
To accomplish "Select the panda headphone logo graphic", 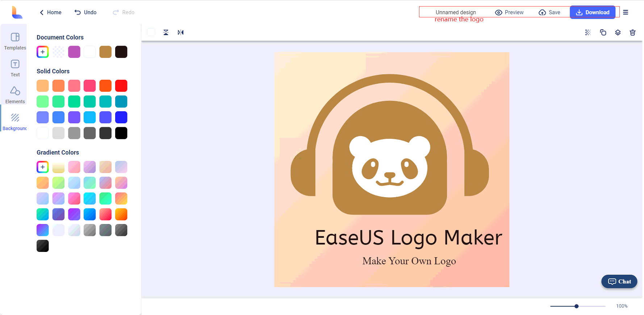I will click(390, 144).
